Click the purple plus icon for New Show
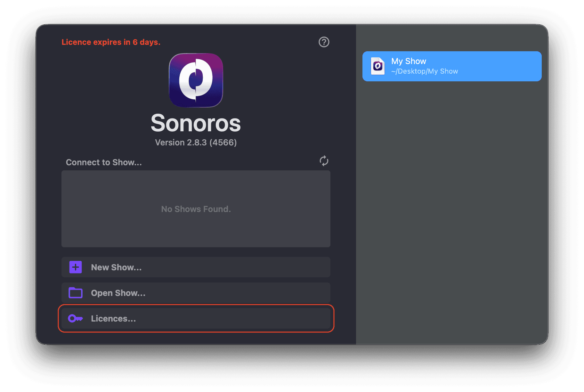The width and height of the screenshot is (584, 392). [76, 267]
